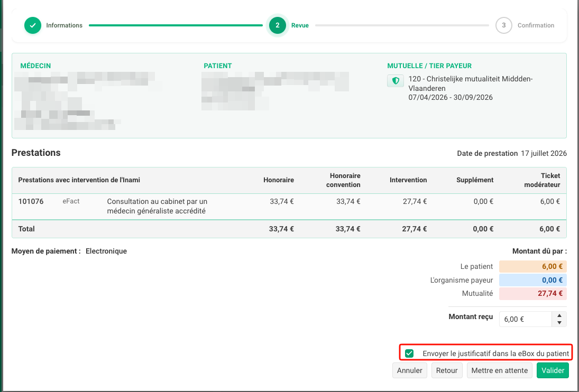Click the PATIENT section heading
Image resolution: width=579 pixels, height=392 pixels.
(218, 66)
